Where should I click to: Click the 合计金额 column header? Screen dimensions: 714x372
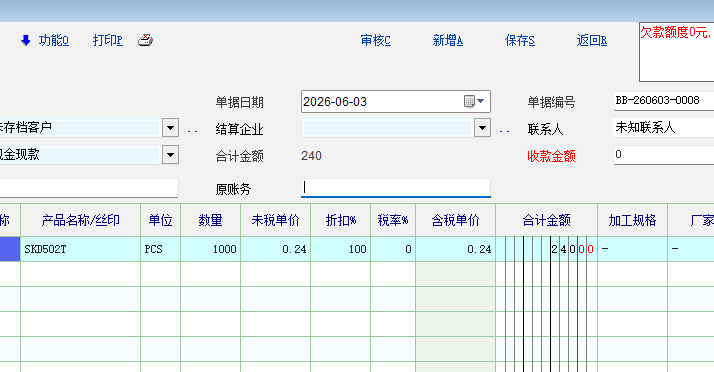coord(546,220)
